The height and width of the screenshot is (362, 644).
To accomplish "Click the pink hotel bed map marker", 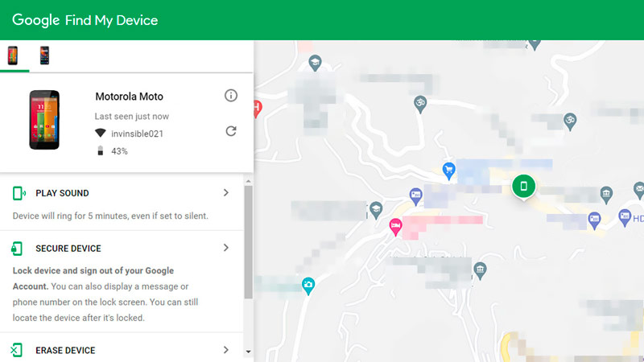I will pos(395,226).
